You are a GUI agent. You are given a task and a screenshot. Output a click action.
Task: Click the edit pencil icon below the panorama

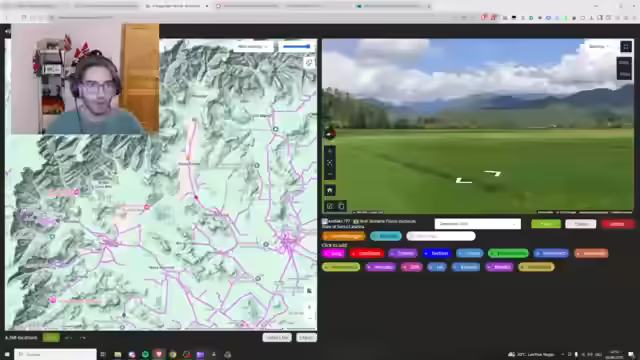[330, 206]
